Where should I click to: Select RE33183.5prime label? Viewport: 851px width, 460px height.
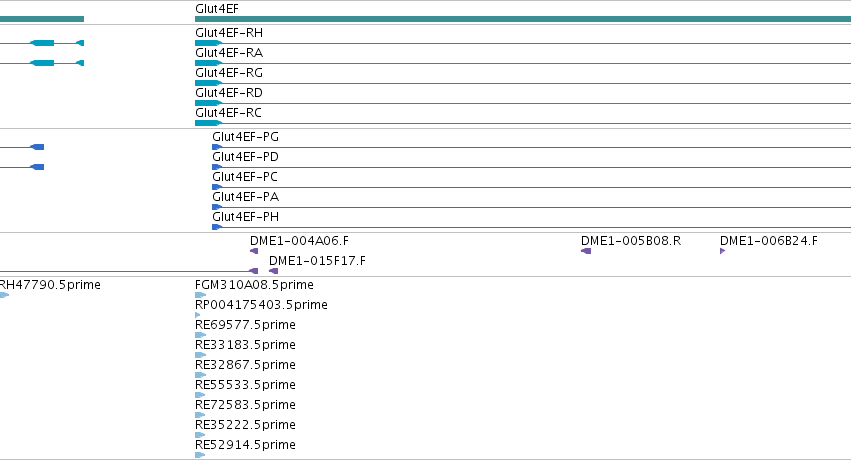coord(245,346)
